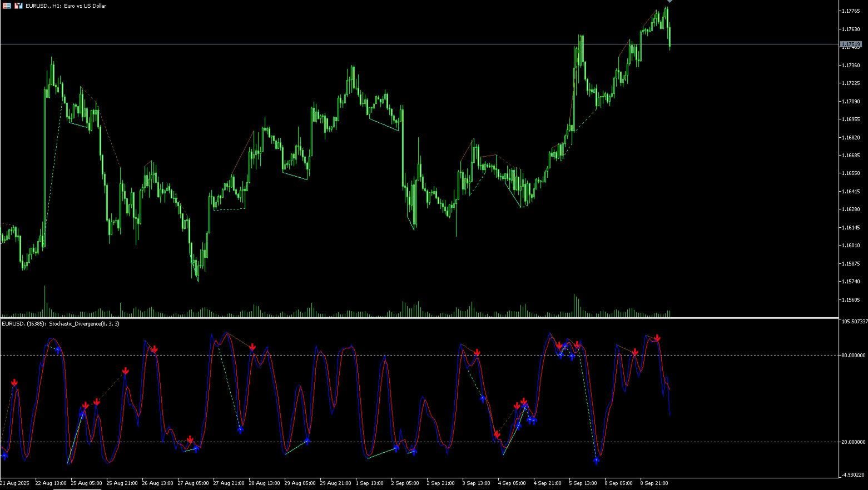Image resolution: width=868 pixels, height=490 pixels.
Task: Click the chart title 'EURUSD., H1: Euro vs US Dollar'
Action: point(66,6)
